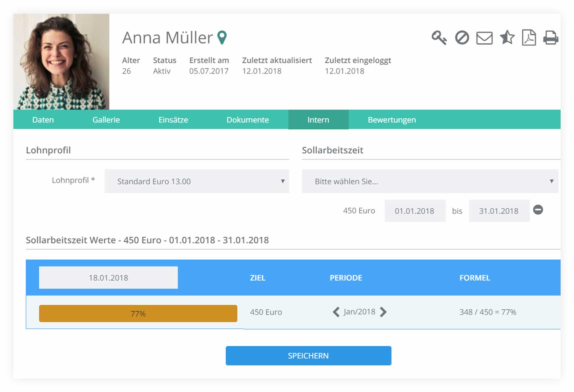
Task: Click the envelope email icon
Action: 484,38
